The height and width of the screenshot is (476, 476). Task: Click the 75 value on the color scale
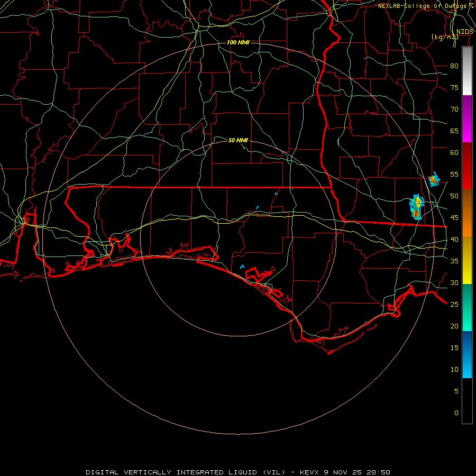coord(454,88)
